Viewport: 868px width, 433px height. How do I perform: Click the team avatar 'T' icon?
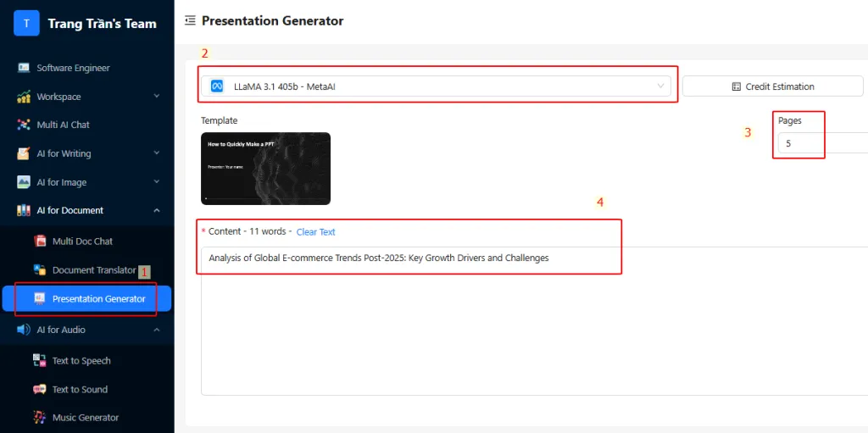click(x=26, y=23)
